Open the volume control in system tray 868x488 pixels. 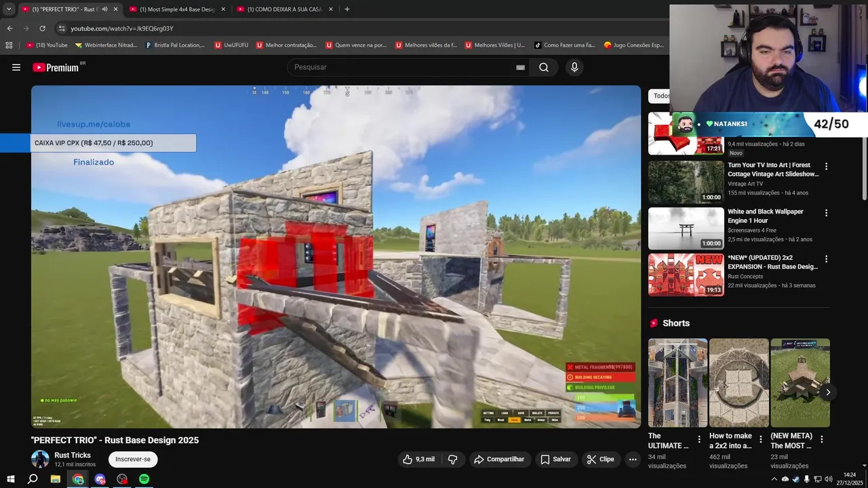pos(828,479)
